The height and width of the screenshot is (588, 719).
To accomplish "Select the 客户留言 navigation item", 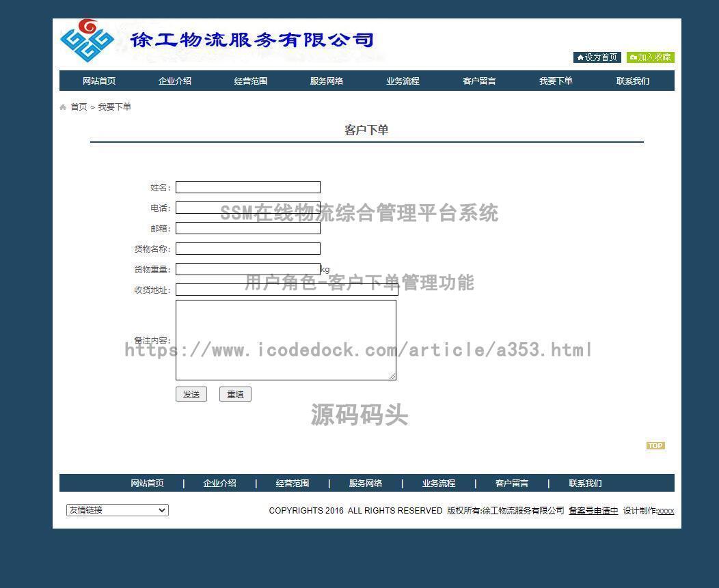I will coord(478,81).
